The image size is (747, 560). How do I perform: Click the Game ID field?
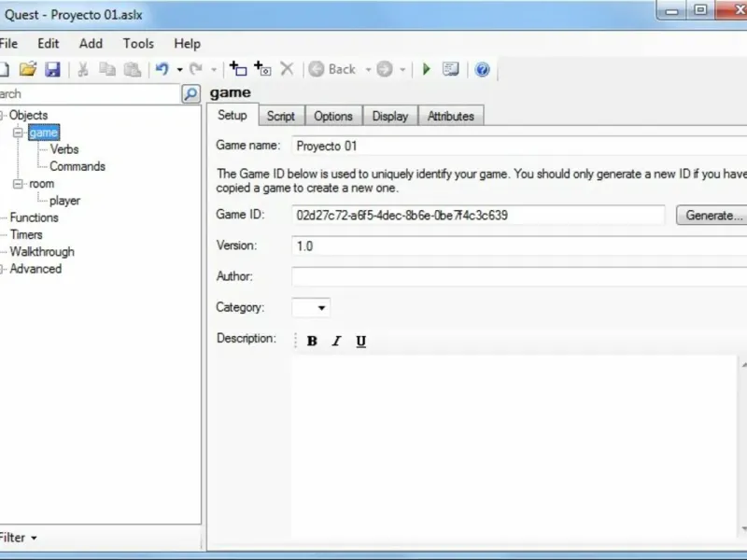[x=478, y=216]
